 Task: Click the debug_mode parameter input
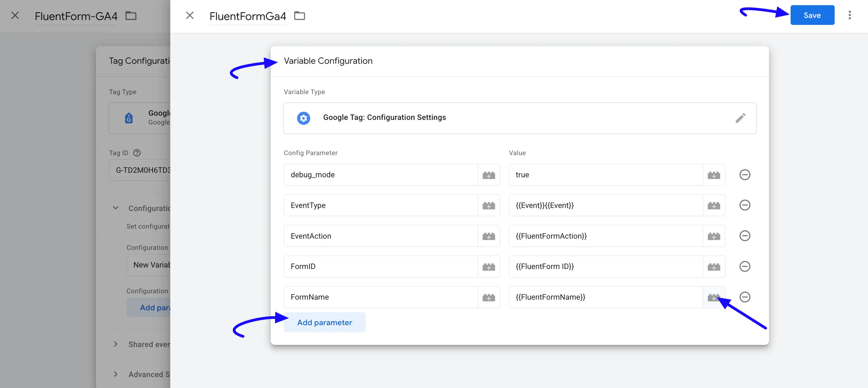381,175
